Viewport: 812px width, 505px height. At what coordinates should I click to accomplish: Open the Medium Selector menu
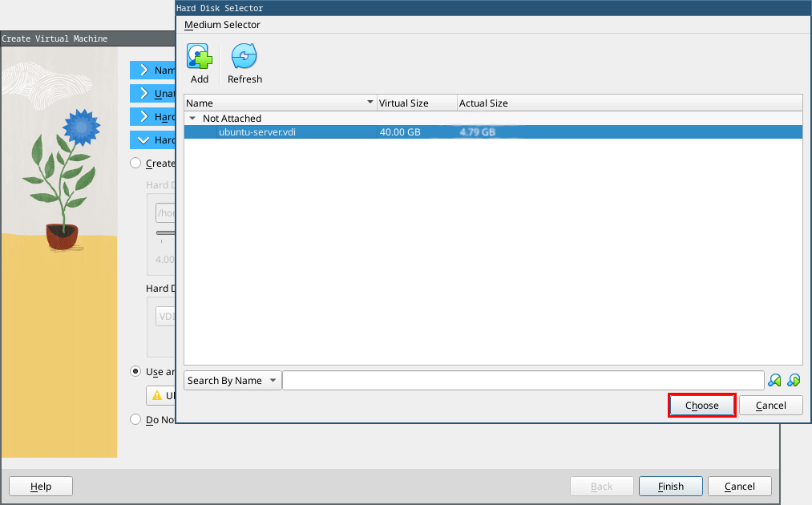[x=222, y=25]
